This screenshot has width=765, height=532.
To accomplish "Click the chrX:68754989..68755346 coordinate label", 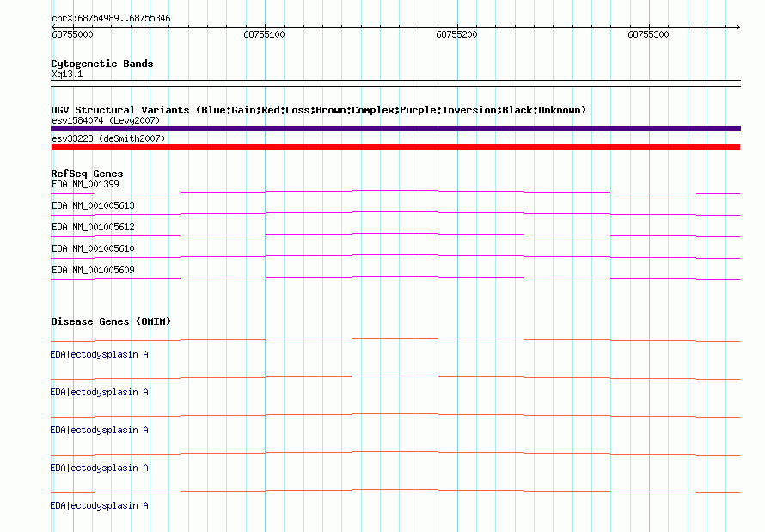I will tap(111, 19).
